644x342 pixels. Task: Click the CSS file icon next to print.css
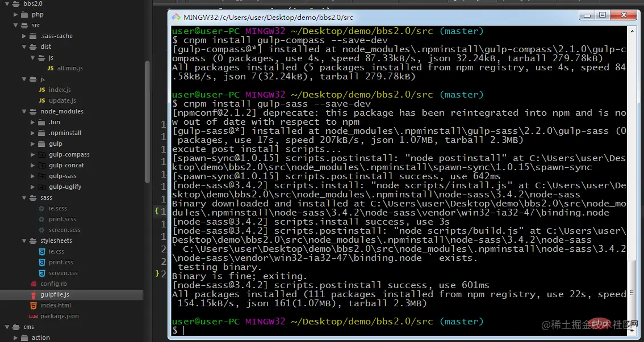43,262
